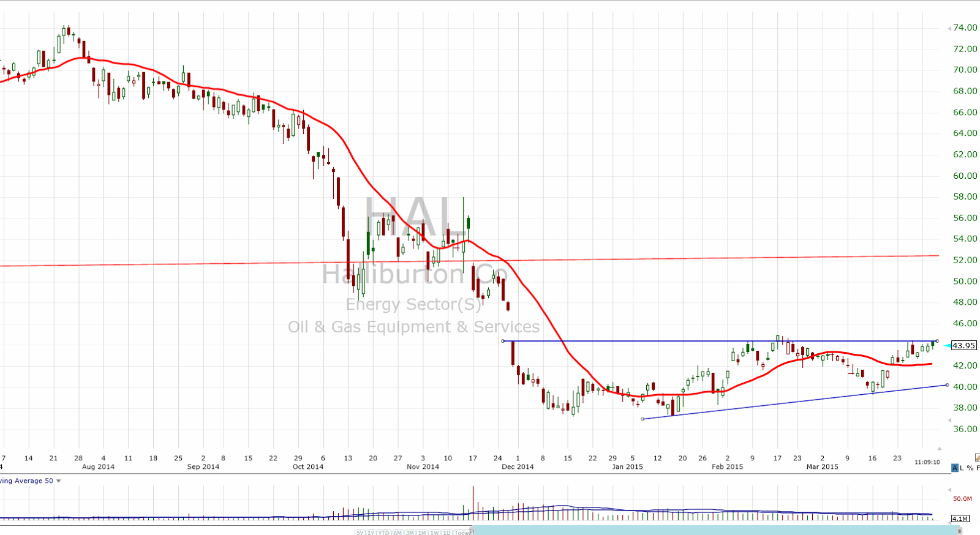Click the 4.1M volume label
The width and height of the screenshot is (980, 535).
click(x=960, y=518)
